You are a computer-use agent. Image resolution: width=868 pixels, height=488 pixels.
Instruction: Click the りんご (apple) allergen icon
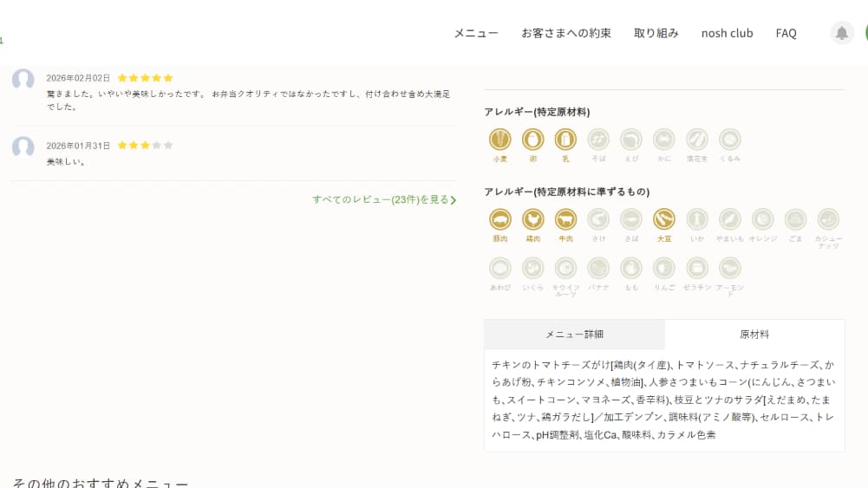pyautogui.click(x=663, y=268)
